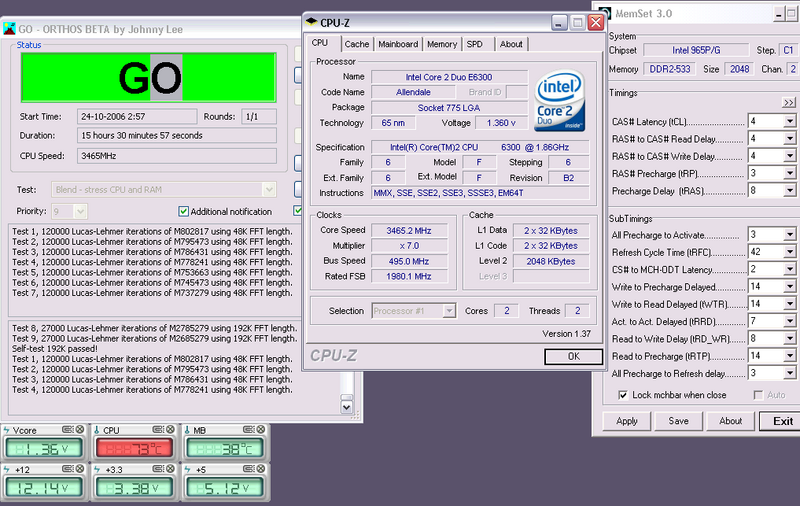Open settings icon on +3.3 voltage gadget

[158, 468]
